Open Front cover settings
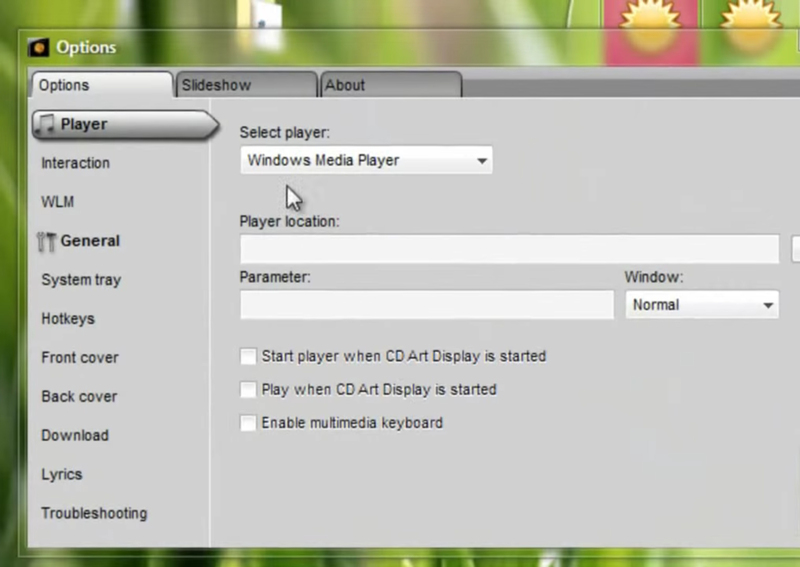The height and width of the screenshot is (567, 800). coord(80,358)
